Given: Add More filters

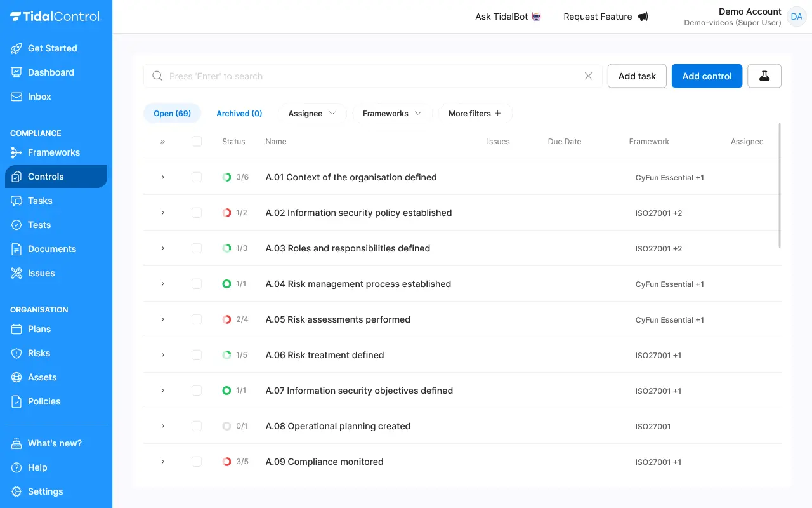Looking at the screenshot, I should point(475,114).
